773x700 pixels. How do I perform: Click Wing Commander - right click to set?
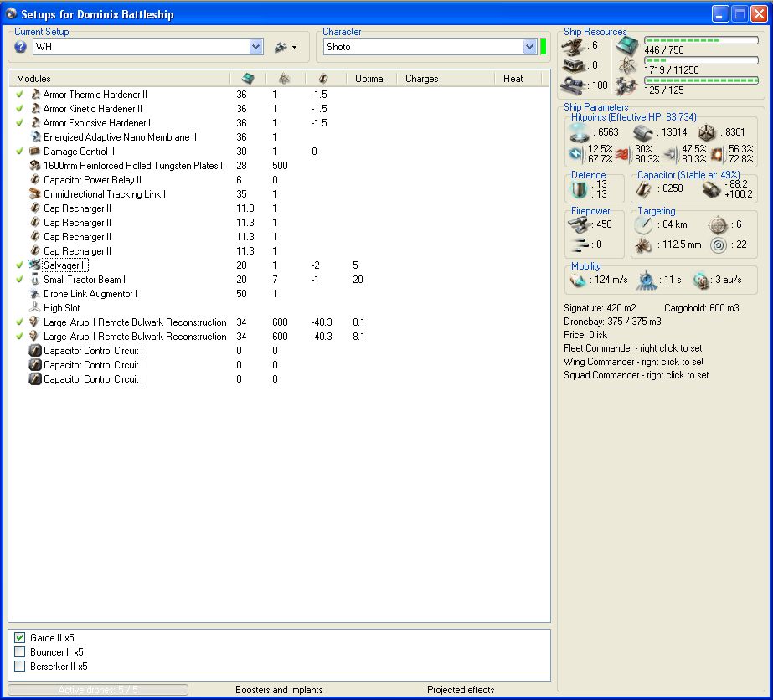633,362
